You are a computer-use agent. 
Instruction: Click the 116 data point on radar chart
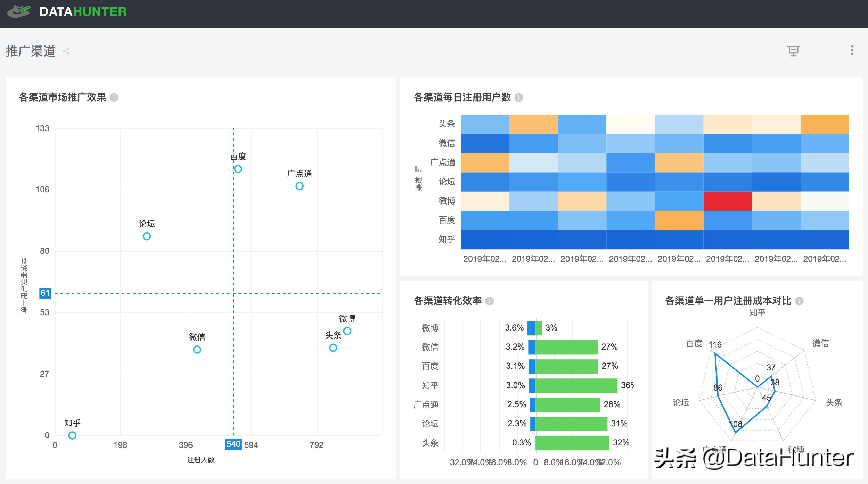715,353
